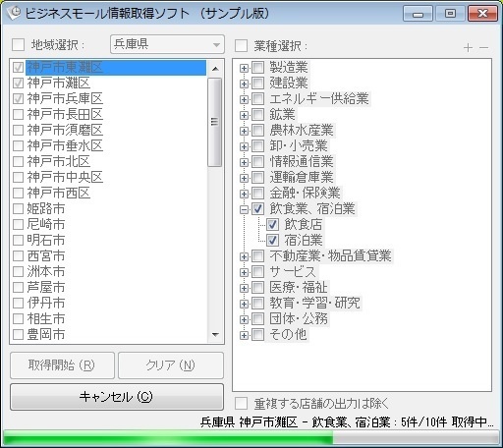Viewport: 503px width, 448px height.
Task: Select 卸・小売業 tree item
Action: pyautogui.click(x=299, y=145)
